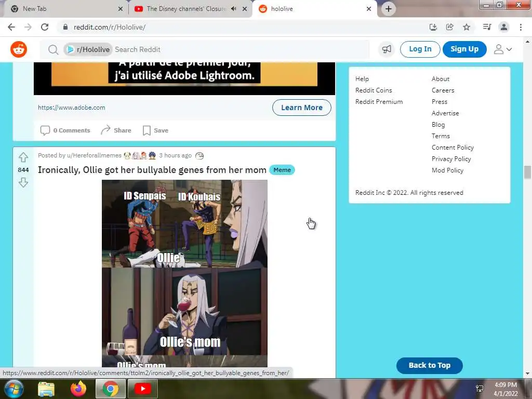Open the Chrome three-dot menu
532x399 pixels.
pyautogui.click(x=521, y=27)
